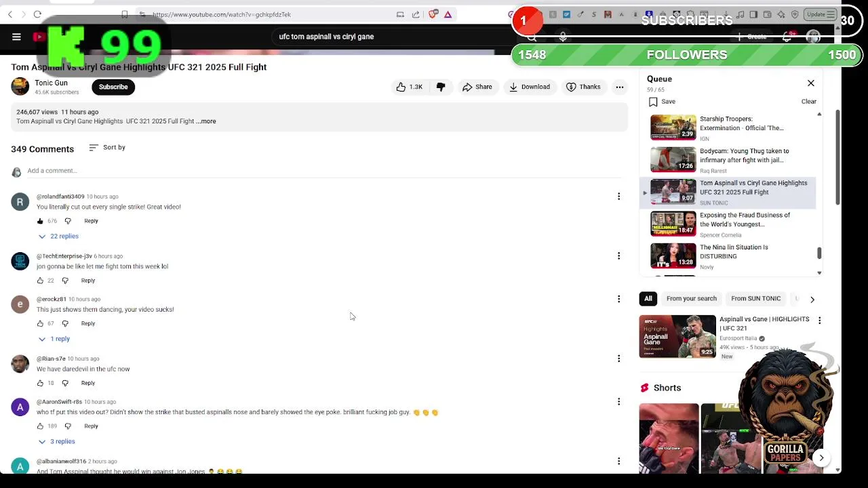Click the next arrow in Shorts shelf

click(x=821, y=458)
